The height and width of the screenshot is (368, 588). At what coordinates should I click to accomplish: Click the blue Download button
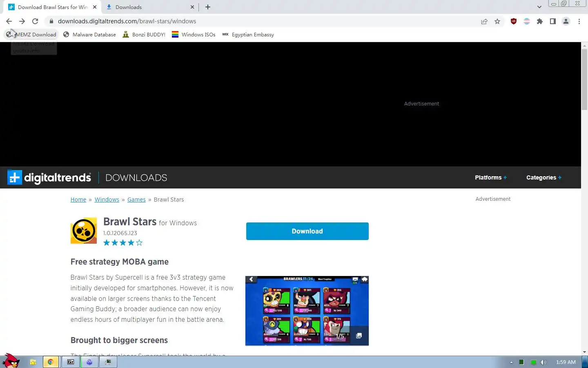(307, 231)
